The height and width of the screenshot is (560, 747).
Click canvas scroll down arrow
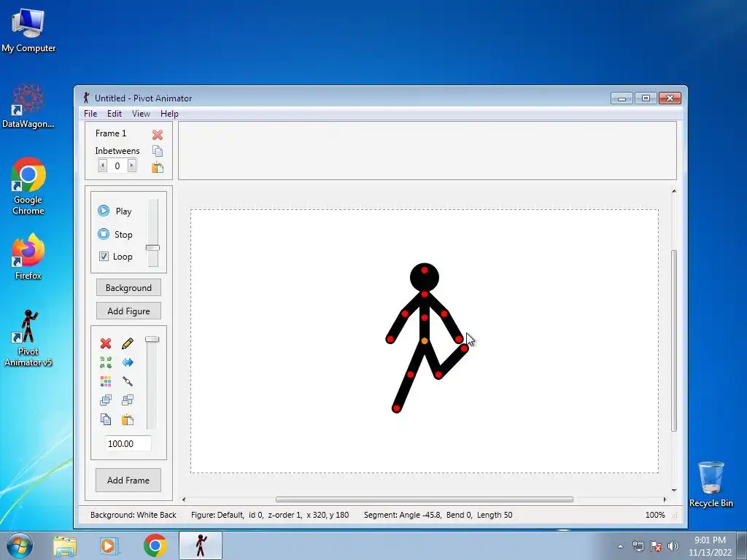pyautogui.click(x=674, y=490)
